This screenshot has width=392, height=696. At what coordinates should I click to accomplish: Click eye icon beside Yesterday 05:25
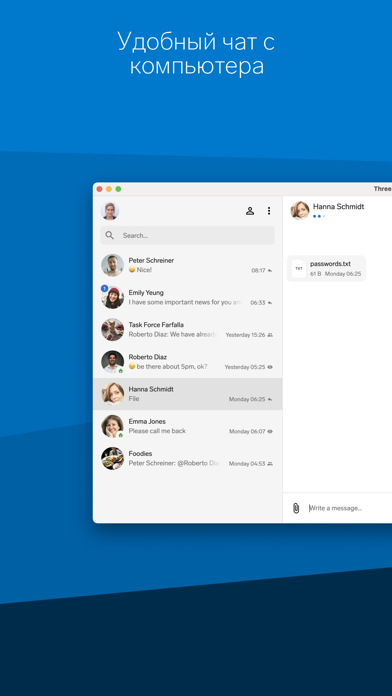[x=270, y=367]
